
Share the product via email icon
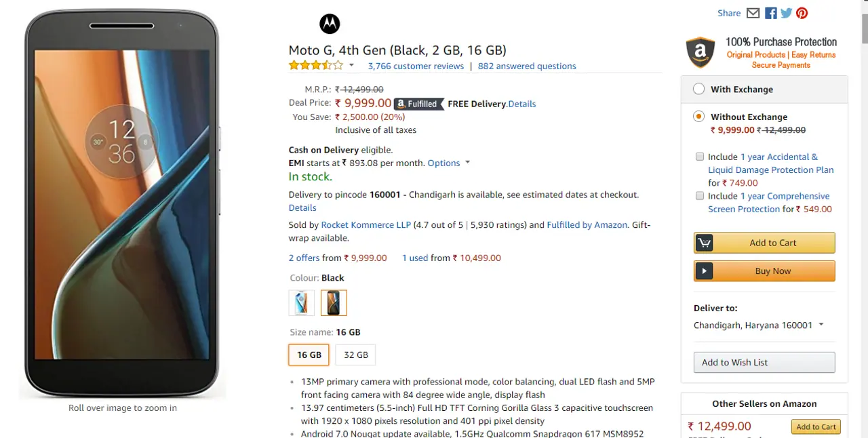pos(753,13)
